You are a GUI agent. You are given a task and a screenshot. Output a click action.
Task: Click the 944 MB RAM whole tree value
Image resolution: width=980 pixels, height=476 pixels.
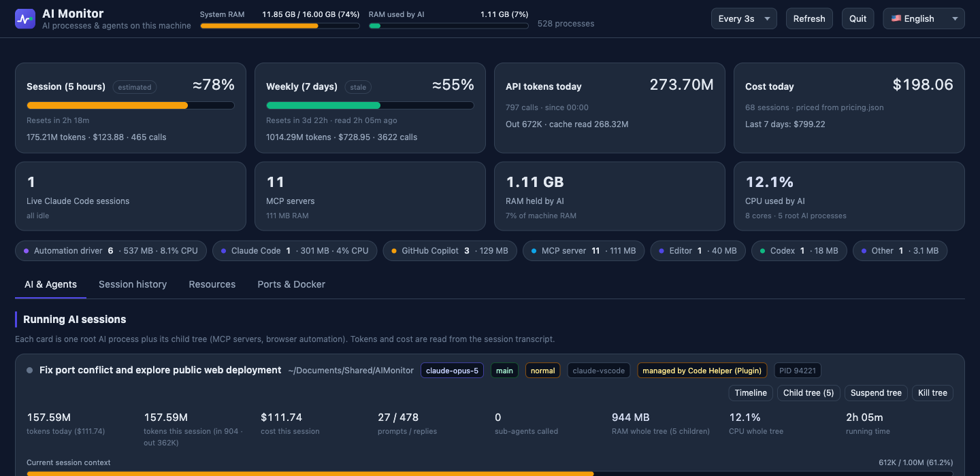(x=631, y=417)
